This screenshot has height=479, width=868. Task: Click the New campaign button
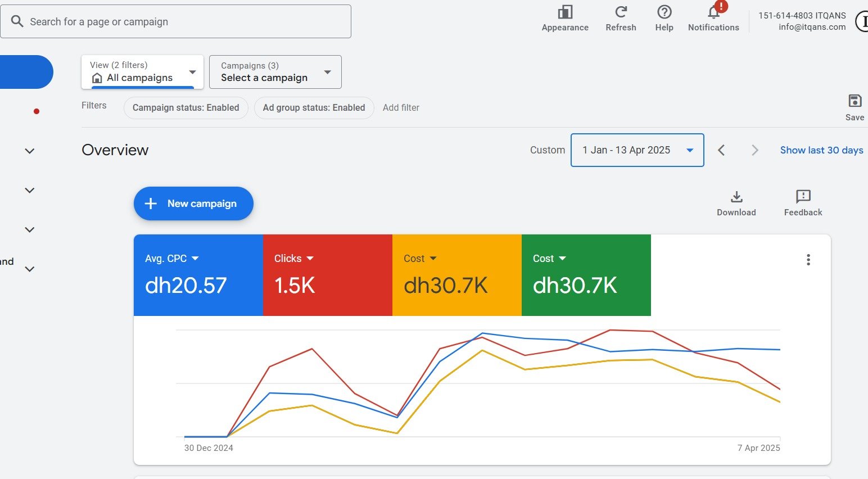[x=193, y=204]
